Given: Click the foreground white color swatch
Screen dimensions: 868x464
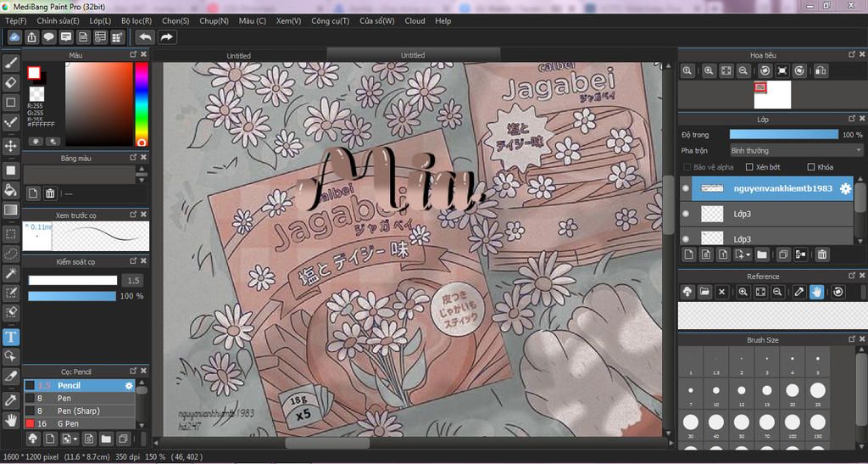Looking at the screenshot, I should 34,73.
